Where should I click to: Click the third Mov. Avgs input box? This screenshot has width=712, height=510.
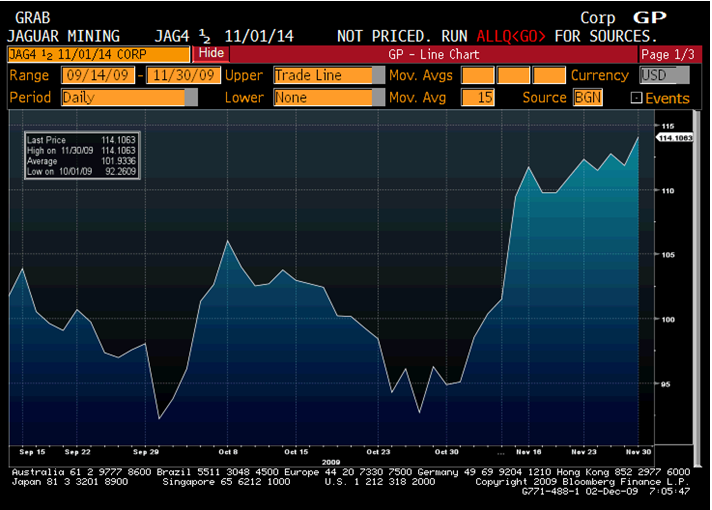(548, 76)
